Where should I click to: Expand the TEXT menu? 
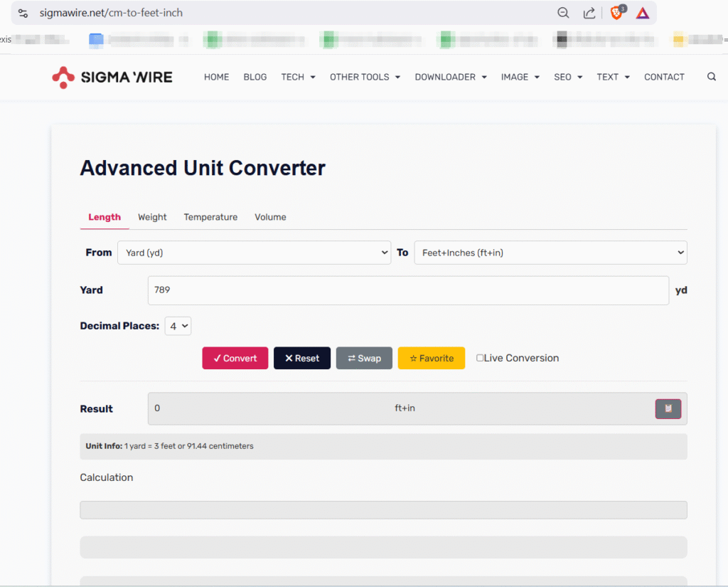tap(613, 77)
